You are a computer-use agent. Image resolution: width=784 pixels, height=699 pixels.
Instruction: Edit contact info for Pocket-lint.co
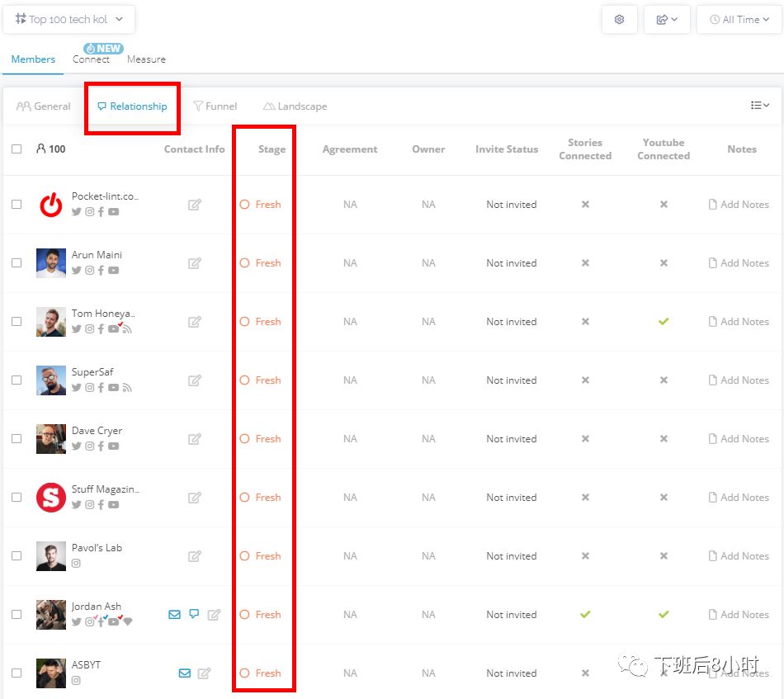(195, 205)
